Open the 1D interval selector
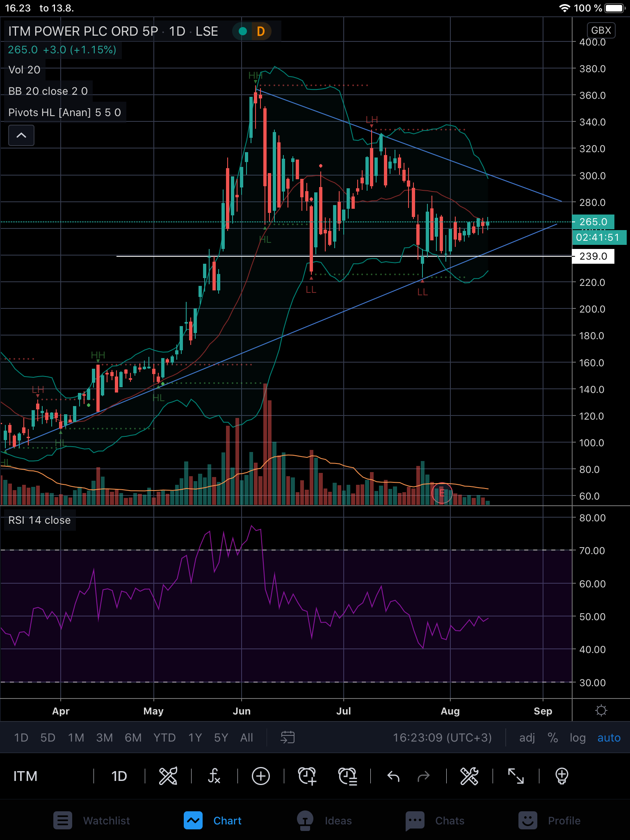 click(x=119, y=776)
